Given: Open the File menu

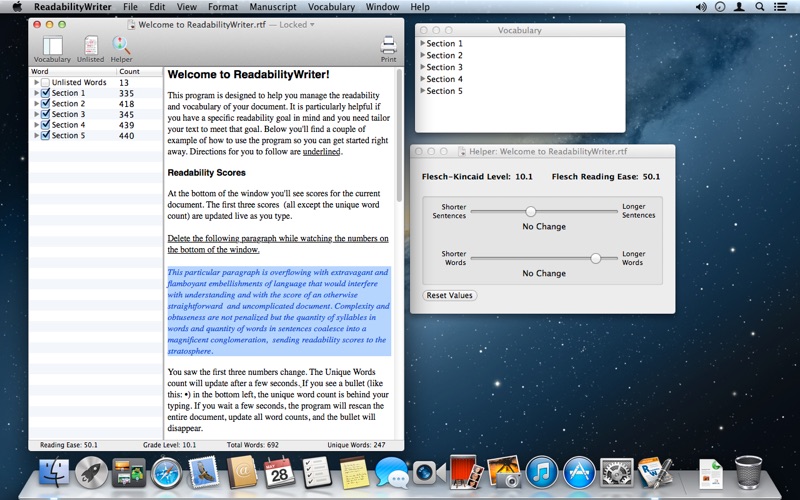Looking at the screenshot, I should pyautogui.click(x=130, y=7).
